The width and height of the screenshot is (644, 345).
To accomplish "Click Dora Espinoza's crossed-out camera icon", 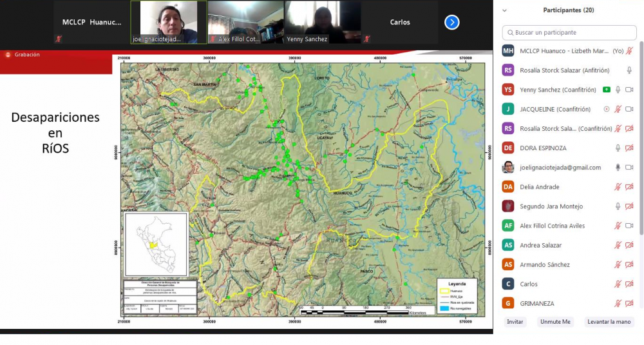I will point(629,148).
